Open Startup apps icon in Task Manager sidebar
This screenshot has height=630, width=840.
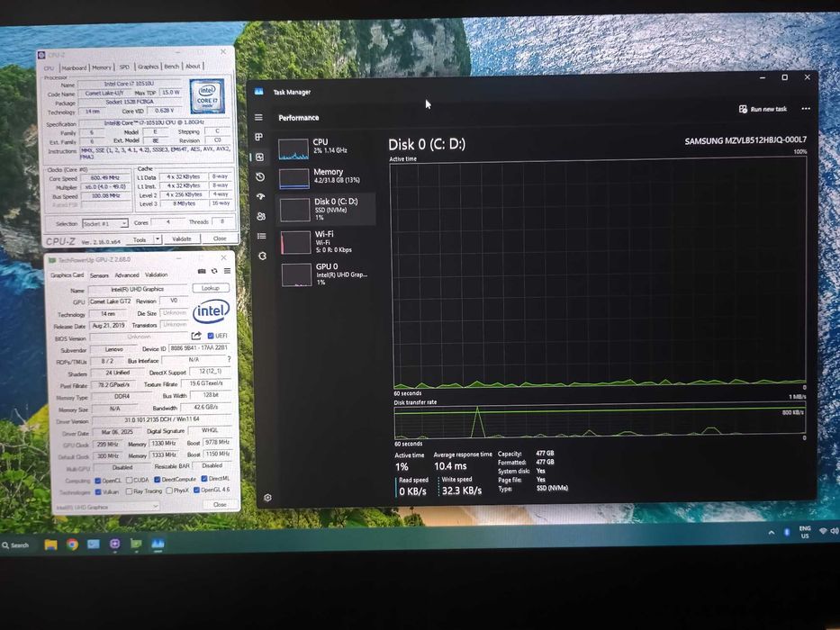pyautogui.click(x=261, y=196)
